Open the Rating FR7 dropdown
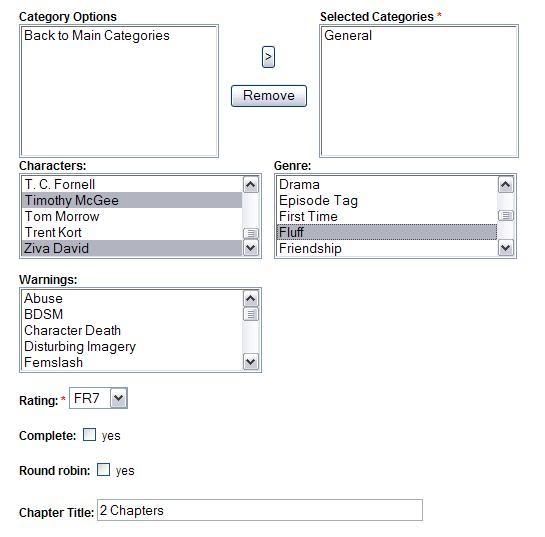Image resolution: width=545 pixels, height=537 pixels. pos(98,398)
